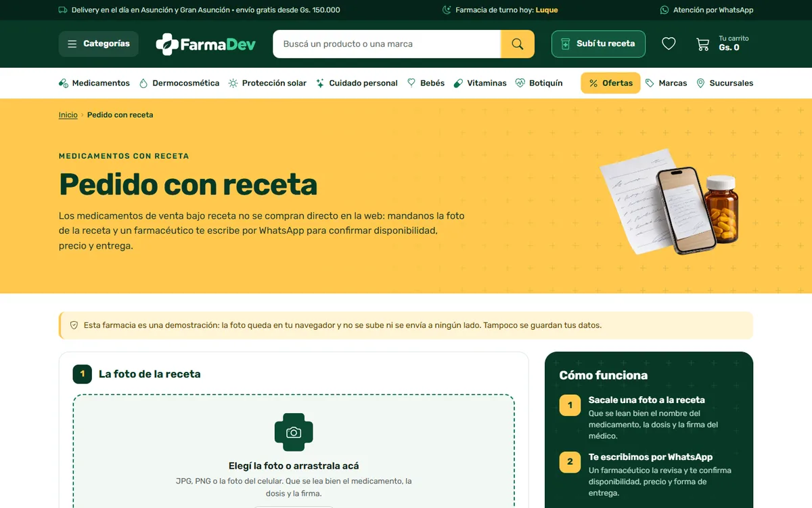
Task: Click the capsule icon beside Vitaminas
Action: click(x=458, y=83)
